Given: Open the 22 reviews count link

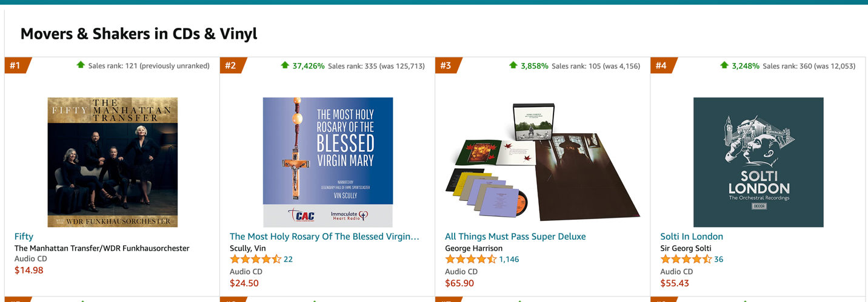Looking at the screenshot, I should click(288, 260).
